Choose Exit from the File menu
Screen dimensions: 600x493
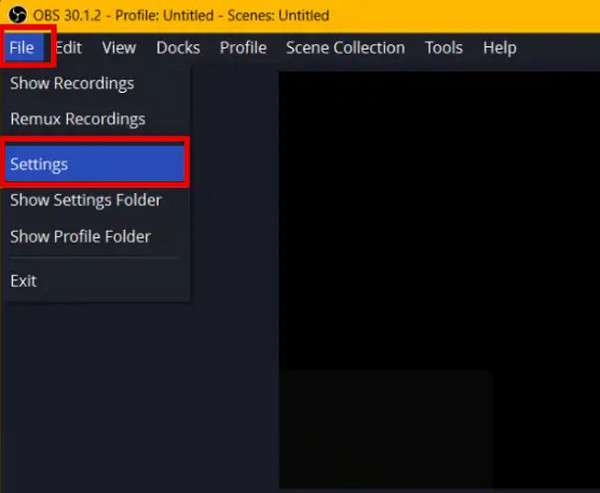[x=95, y=281]
